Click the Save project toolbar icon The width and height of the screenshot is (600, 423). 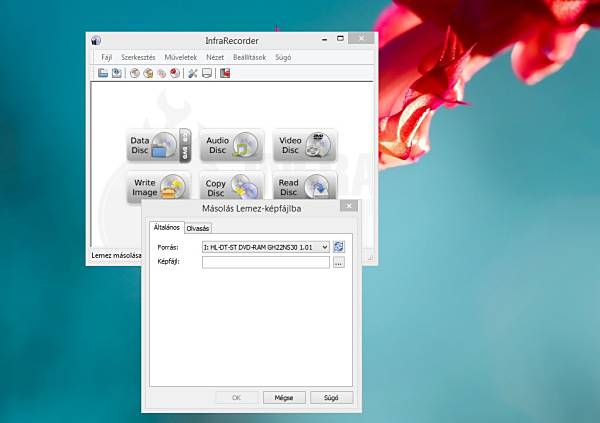tap(116, 73)
